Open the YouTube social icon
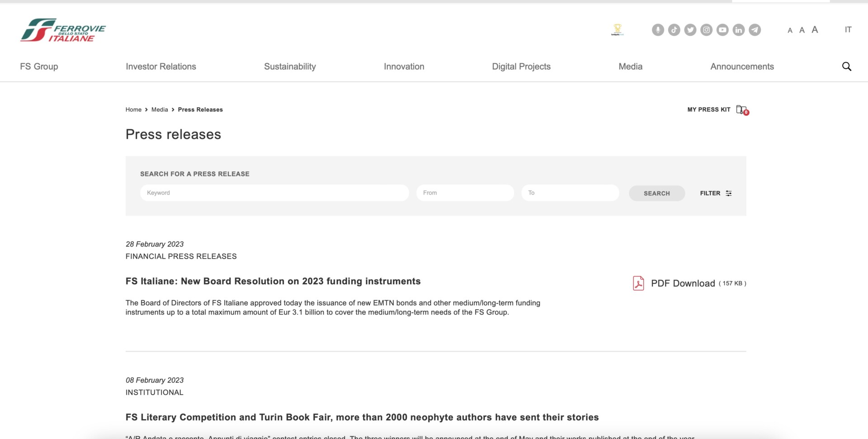Screen dimensions: 868x439 tap(722, 30)
